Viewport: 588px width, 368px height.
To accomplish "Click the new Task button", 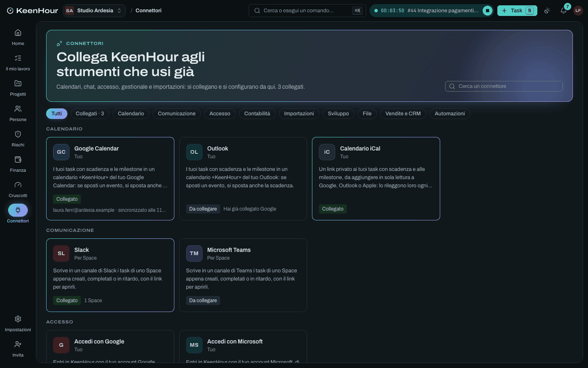I will coord(517,11).
